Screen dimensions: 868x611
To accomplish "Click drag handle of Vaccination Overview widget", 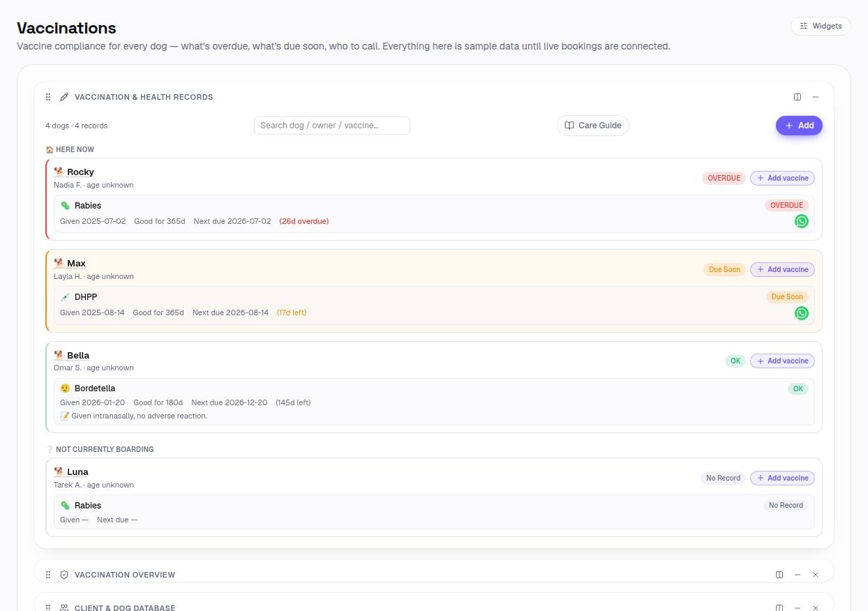I will pyautogui.click(x=48, y=575).
